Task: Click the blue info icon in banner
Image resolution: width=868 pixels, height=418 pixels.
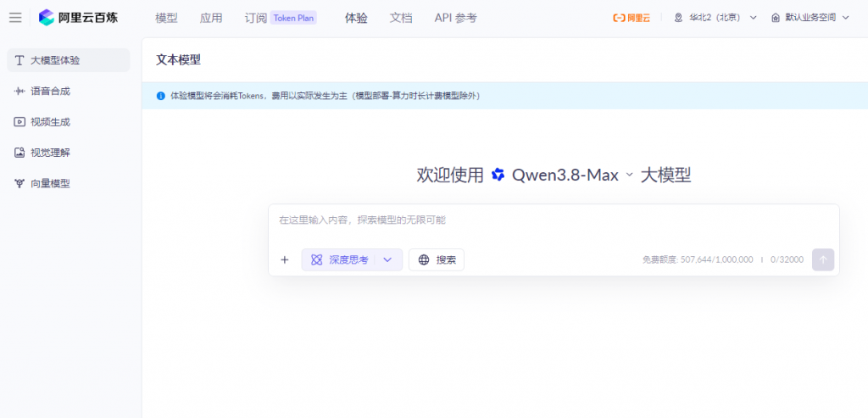Action: tap(161, 96)
